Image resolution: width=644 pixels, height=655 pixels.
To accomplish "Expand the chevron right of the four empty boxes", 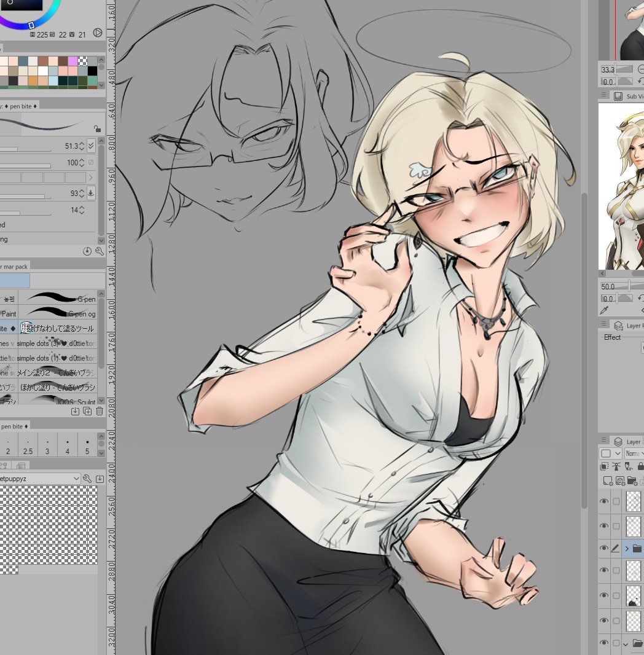I will (91, 178).
